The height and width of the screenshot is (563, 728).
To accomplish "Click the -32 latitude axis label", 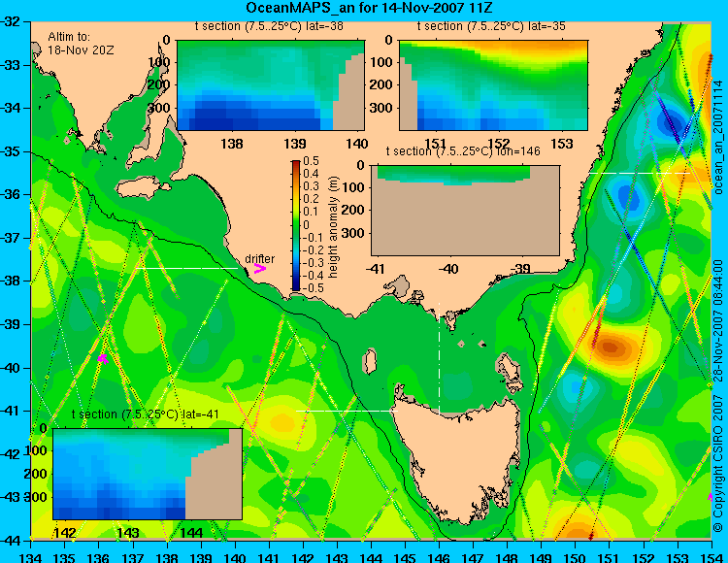I will point(11,21).
